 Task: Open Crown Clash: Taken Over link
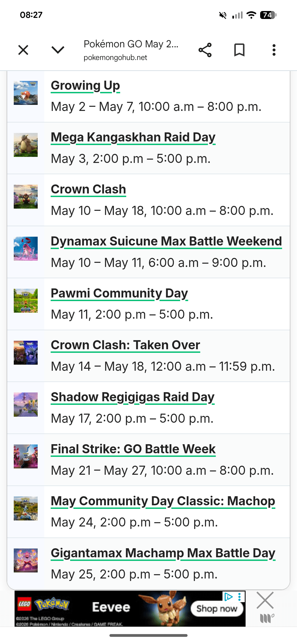[125, 345]
